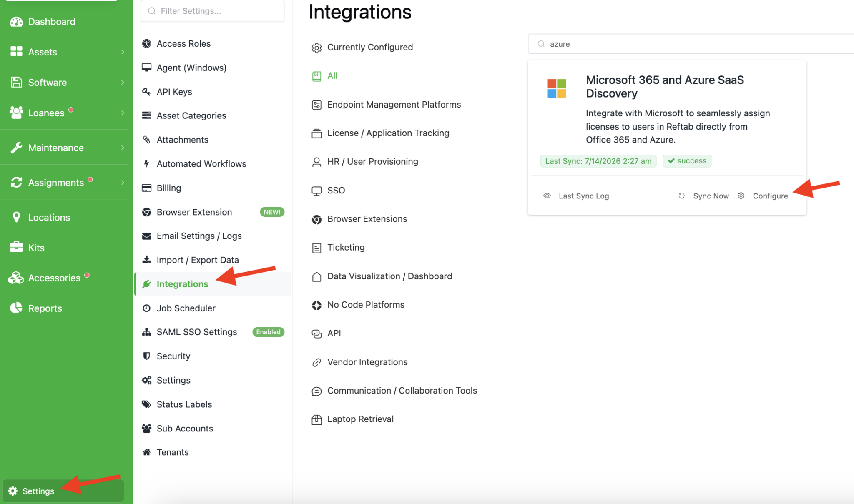Click the Attachments paperclip icon
Screen dimensions: 854x504
(146, 140)
